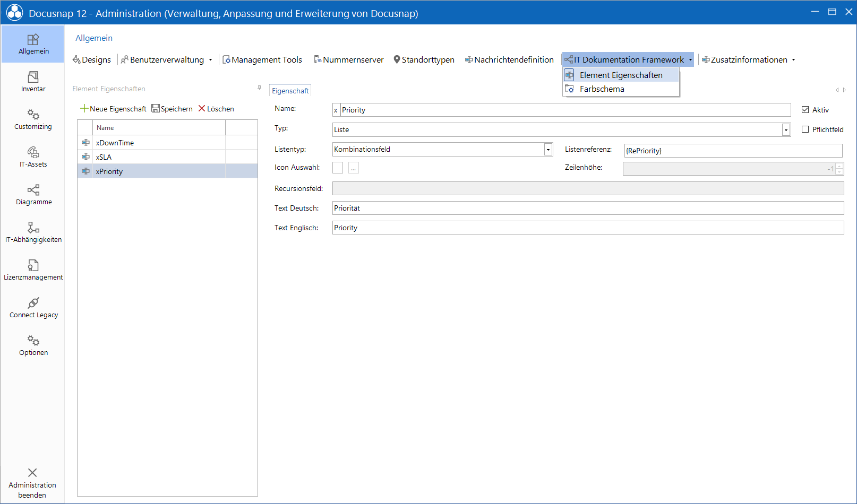Decrease the Zeilenhöhe stepper value
This screenshot has height=504, width=857.
pyautogui.click(x=839, y=172)
